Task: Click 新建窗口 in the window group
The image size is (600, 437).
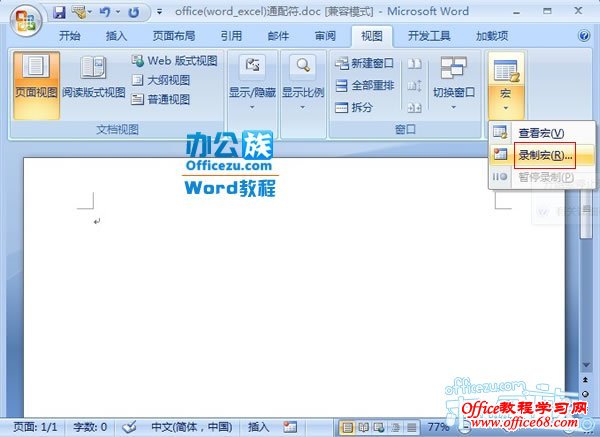Action: [364, 63]
